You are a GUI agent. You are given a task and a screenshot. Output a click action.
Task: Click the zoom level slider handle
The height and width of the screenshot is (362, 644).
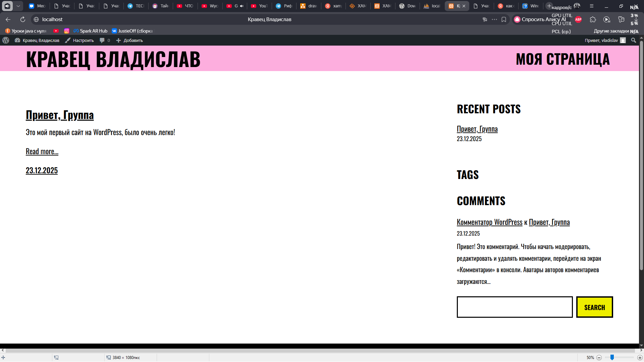coord(612,357)
